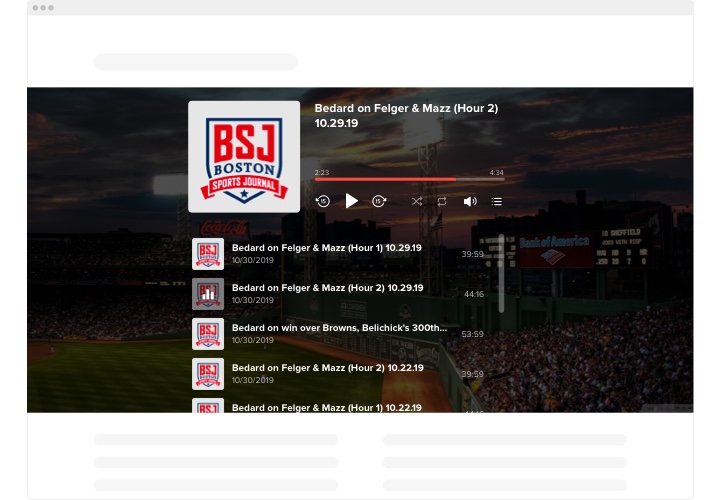
Task: Click equalizer thumbnail of now-playing episode
Action: [208, 294]
